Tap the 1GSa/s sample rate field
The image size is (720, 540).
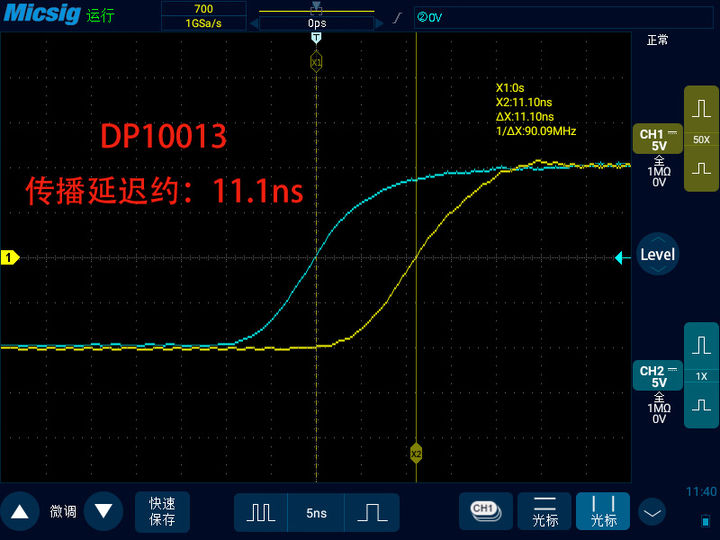(x=203, y=23)
